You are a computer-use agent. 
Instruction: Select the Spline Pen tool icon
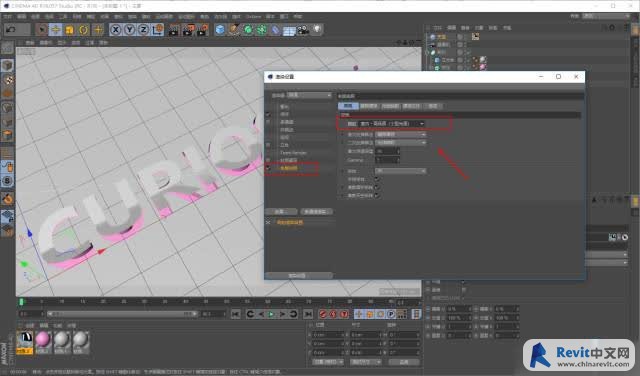pos(234,30)
